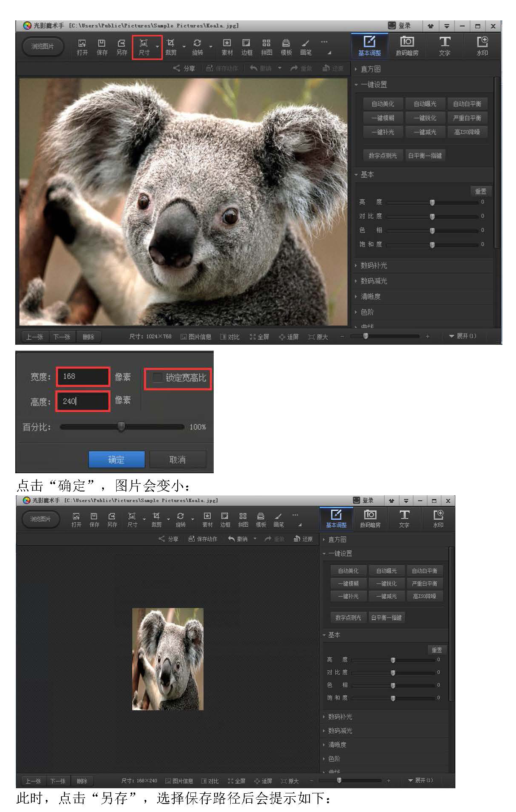This screenshot has width=516, height=812.
Task: Select 裁剪 tool in the 168×240 koala window
Action: pos(156,520)
